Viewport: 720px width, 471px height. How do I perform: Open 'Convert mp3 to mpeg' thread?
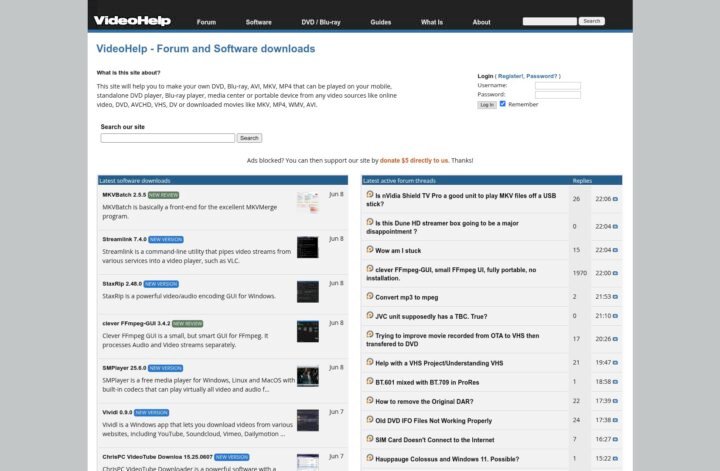406,297
